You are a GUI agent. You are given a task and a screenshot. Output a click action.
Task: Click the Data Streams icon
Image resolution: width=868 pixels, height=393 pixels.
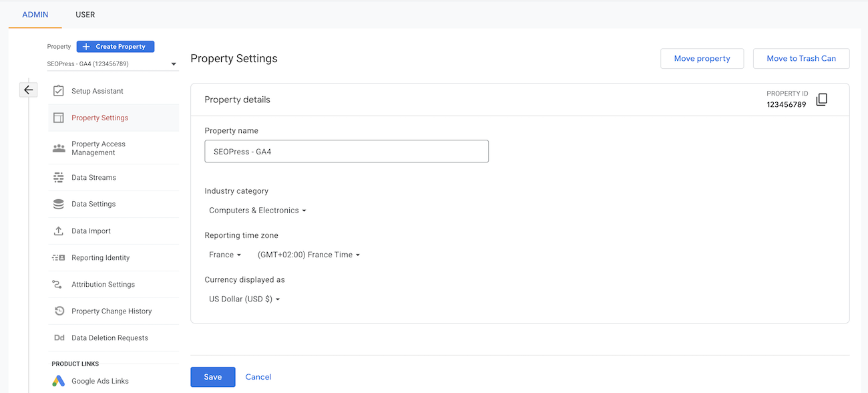coord(59,178)
